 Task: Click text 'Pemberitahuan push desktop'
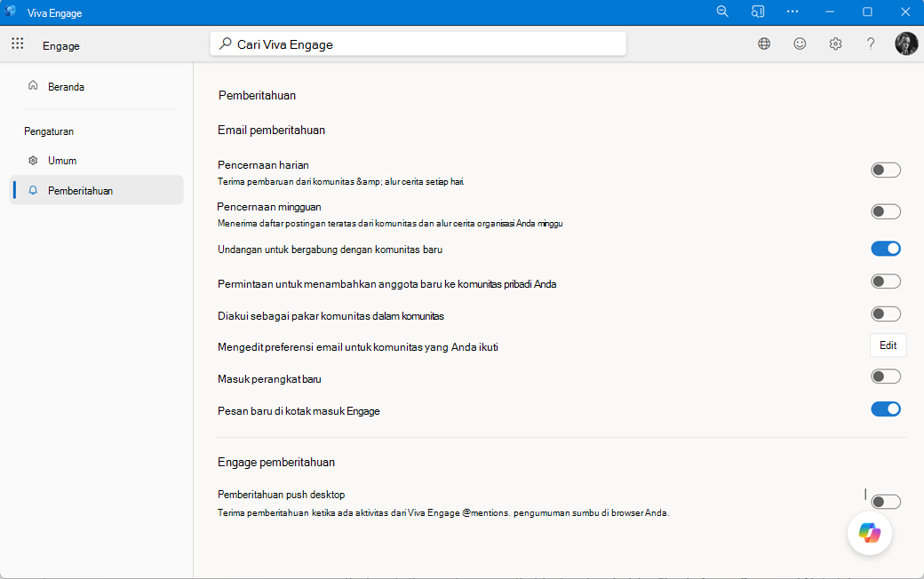(x=281, y=494)
